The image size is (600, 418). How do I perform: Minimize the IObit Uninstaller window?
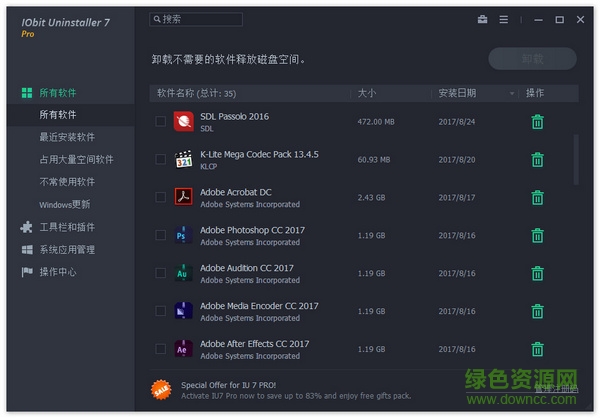point(538,20)
